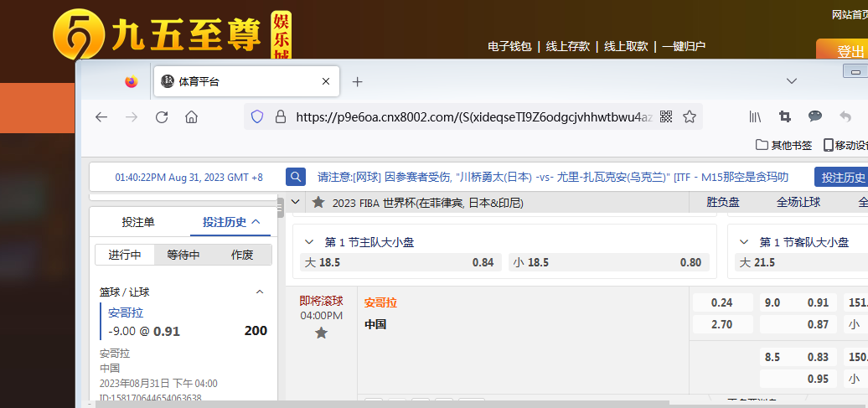Image resolution: width=868 pixels, height=408 pixels.
Task: Show site security padlock info
Action: (x=281, y=116)
